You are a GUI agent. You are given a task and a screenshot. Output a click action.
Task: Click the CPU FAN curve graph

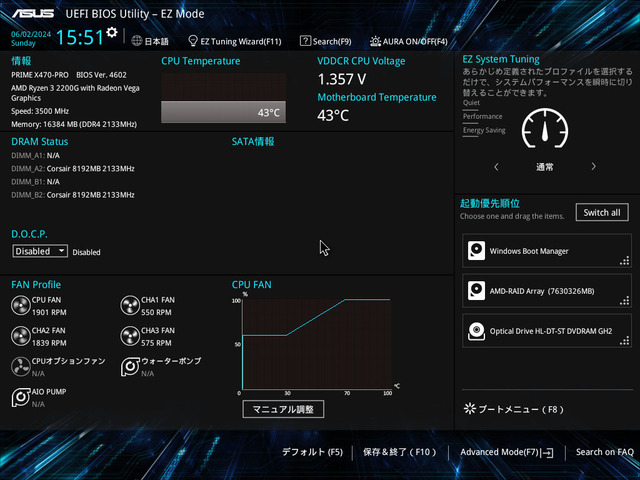pos(317,344)
